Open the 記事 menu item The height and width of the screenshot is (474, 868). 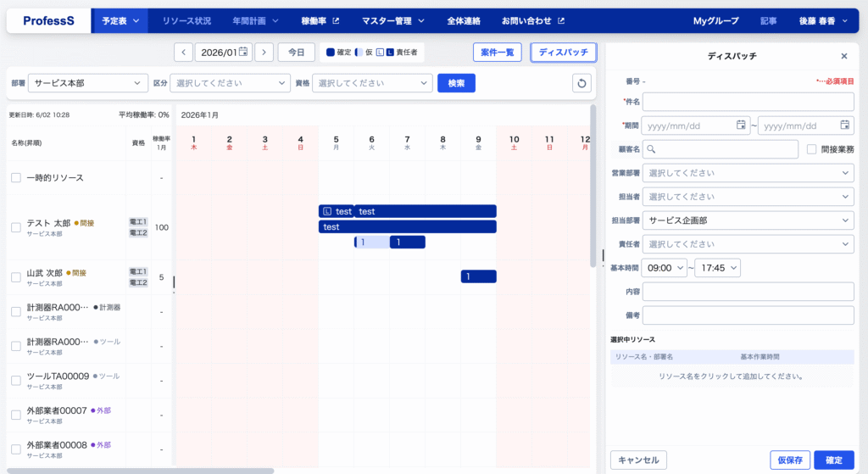[768, 21]
